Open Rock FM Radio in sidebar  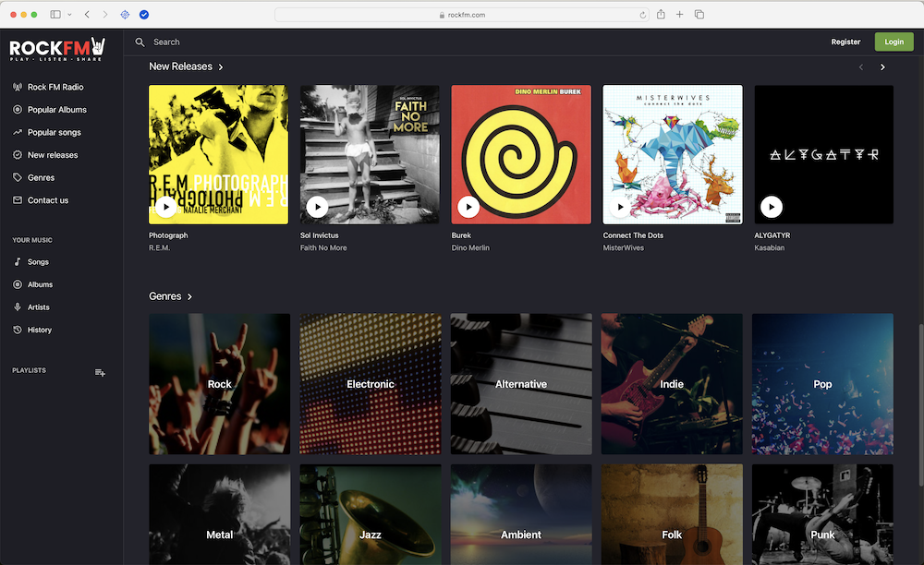[x=48, y=87]
